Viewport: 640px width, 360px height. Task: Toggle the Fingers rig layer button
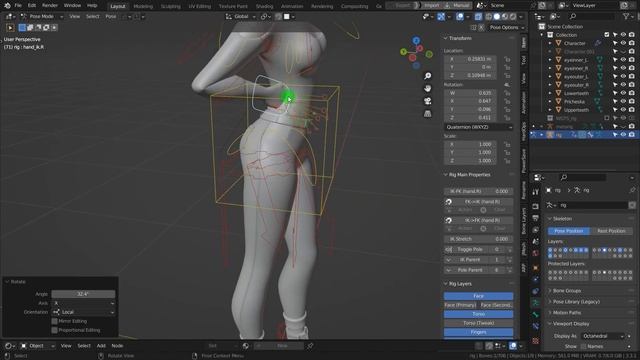pyautogui.click(x=478, y=332)
